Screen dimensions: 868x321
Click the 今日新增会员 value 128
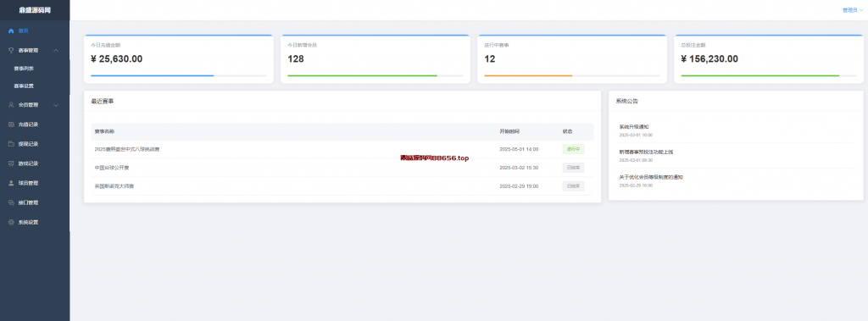pyautogui.click(x=296, y=58)
